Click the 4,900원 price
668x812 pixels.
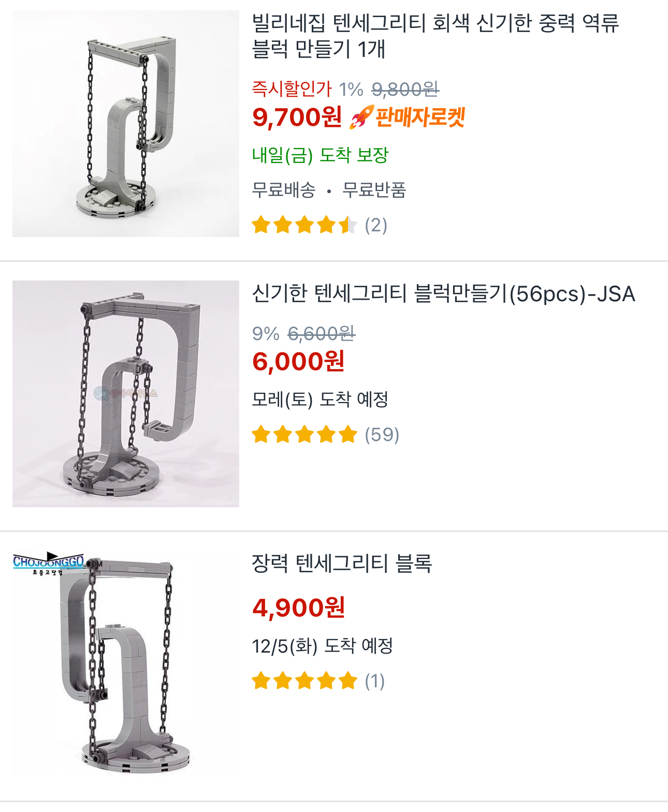point(298,608)
